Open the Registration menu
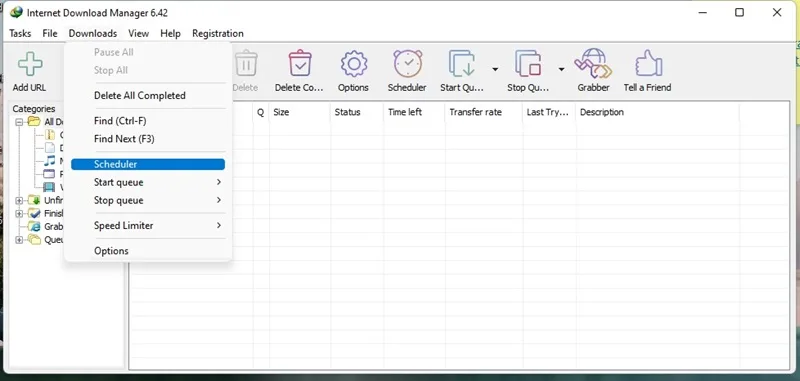Screen dimensions: 800x381 (218, 34)
